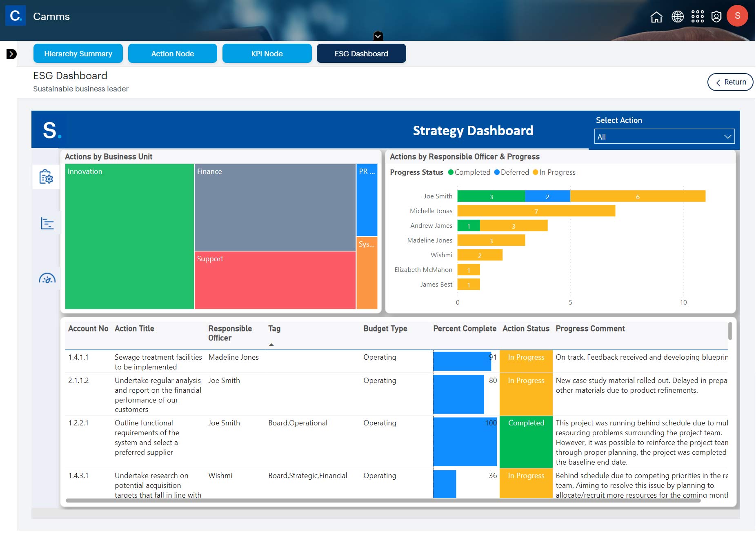Click the In Progress legend swatch

pyautogui.click(x=536, y=172)
